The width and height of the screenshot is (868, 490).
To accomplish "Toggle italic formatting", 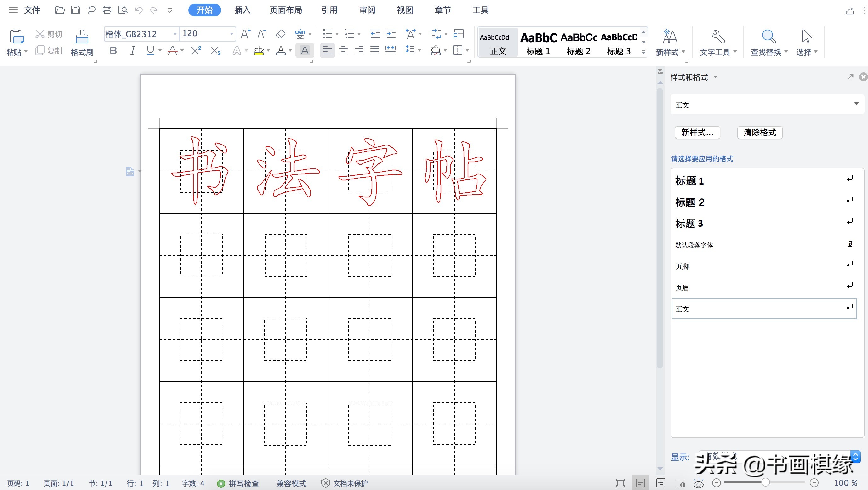I will 132,51.
